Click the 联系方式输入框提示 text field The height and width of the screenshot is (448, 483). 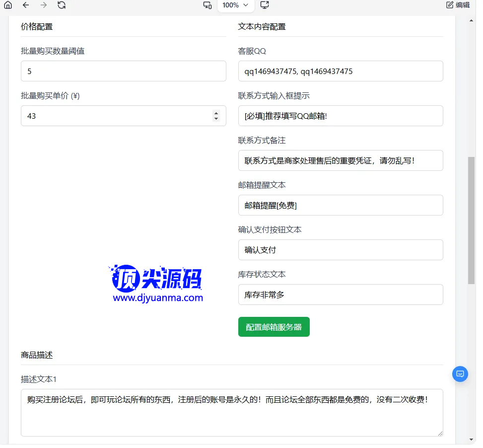(340, 116)
